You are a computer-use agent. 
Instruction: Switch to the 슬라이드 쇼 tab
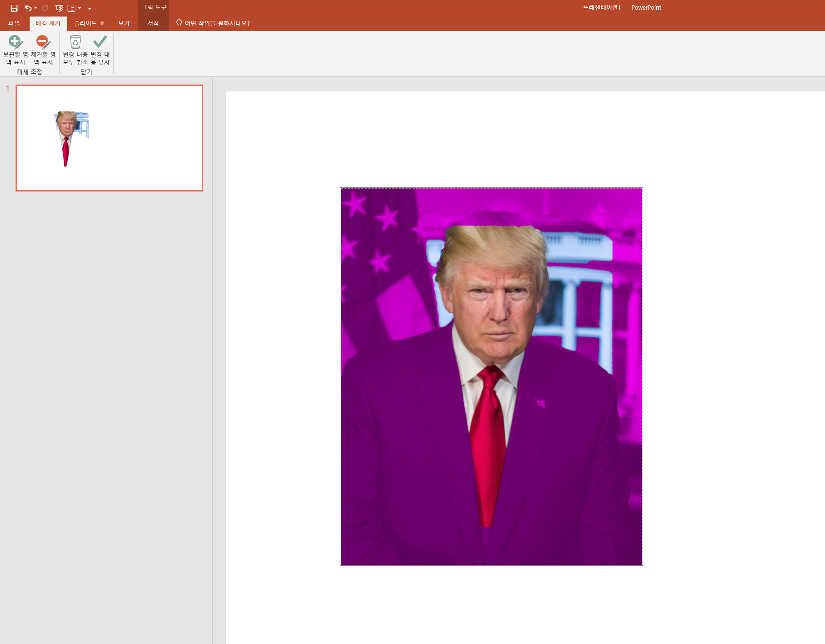[89, 23]
